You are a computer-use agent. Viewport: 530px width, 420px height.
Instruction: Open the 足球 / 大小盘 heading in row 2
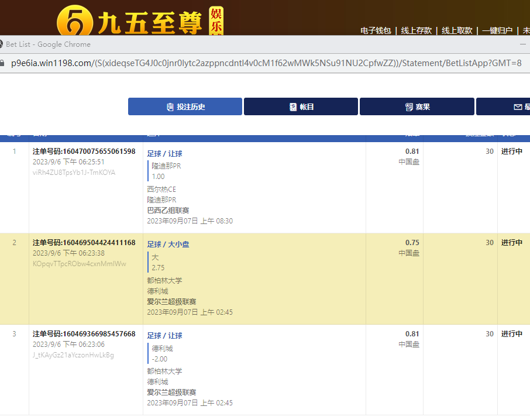[168, 245]
